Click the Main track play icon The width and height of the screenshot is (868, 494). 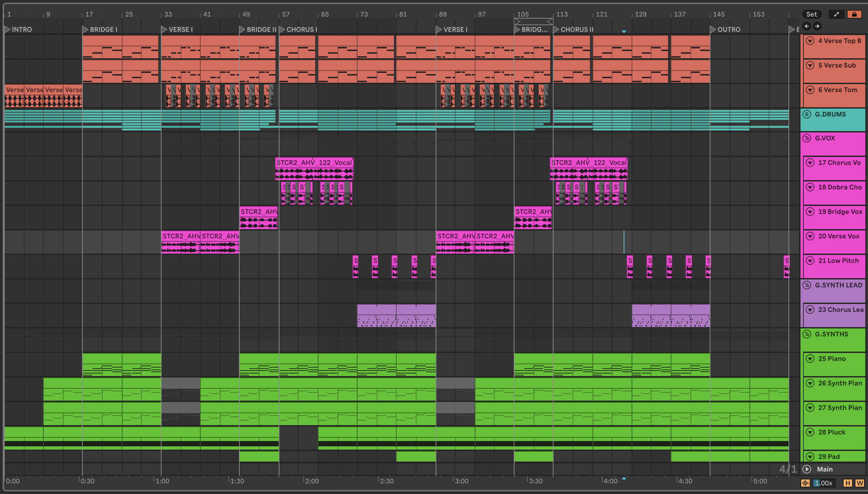pyautogui.click(x=807, y=469)
